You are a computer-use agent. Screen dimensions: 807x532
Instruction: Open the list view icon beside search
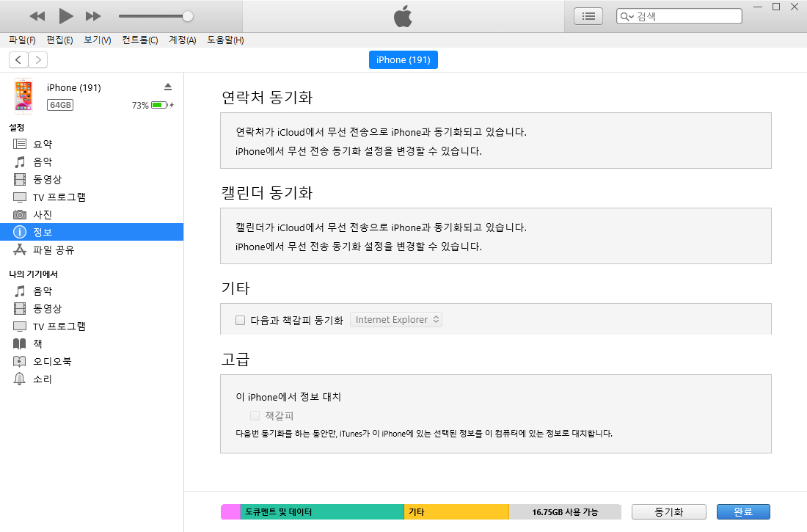point(588,16)
